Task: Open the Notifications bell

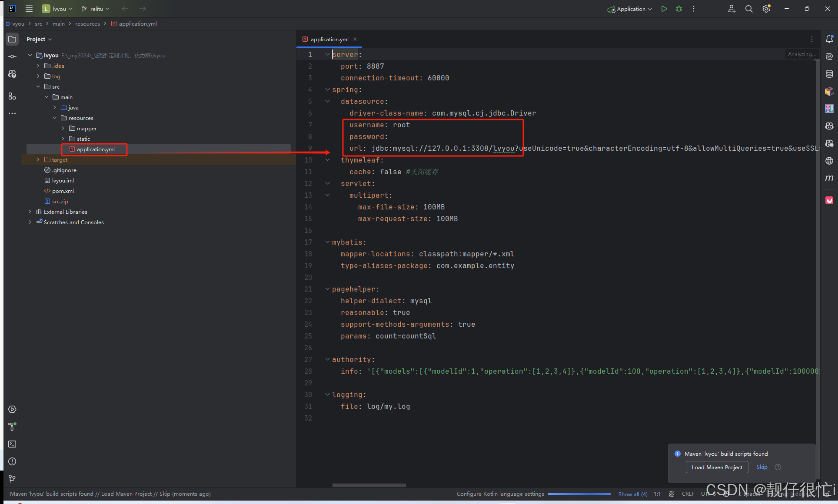Action: 829,39
